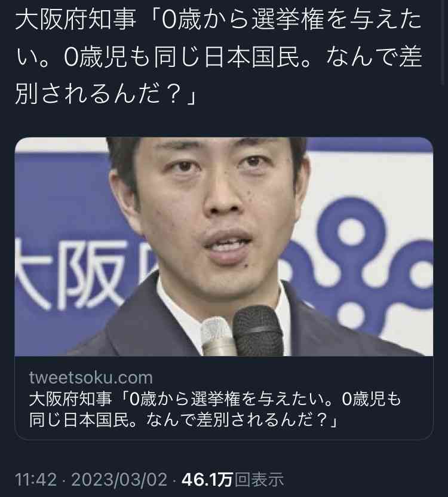The width and height of the screenshot is (448, 497).
Task: Click card text line 同じ日本国民。なんで差別されるんだ？
Action: 184,419
